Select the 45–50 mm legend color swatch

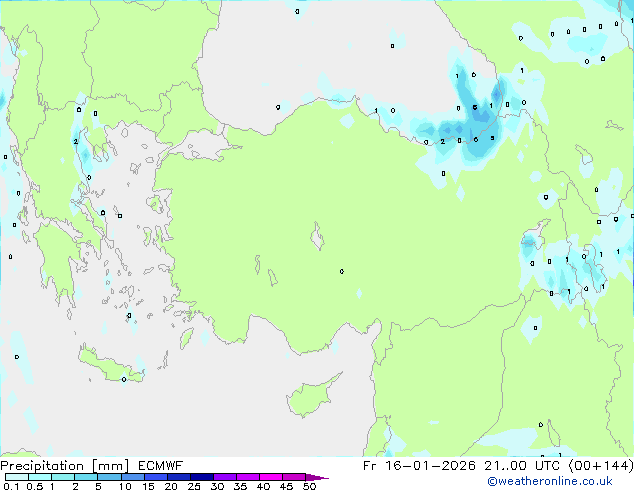pos(294,477)
